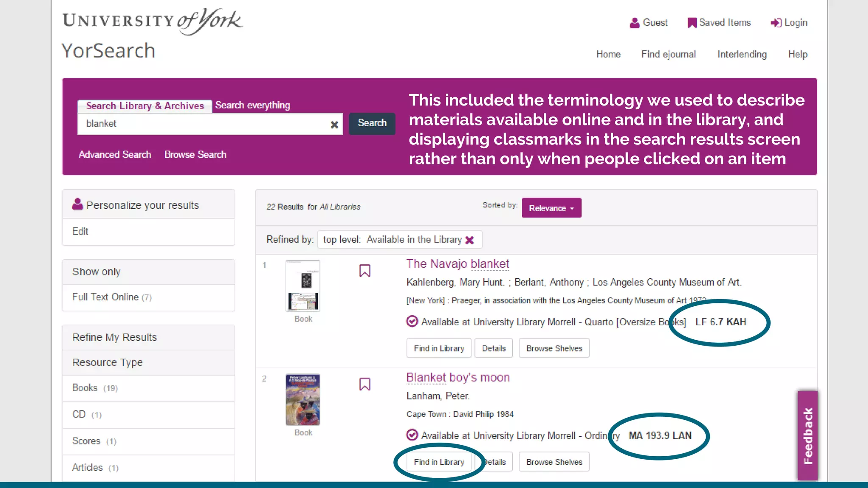The height and width of the screenshot is (488, 868).
Task: Click the 22 Results for All Libraries text
Action: (x=313, y=207)
